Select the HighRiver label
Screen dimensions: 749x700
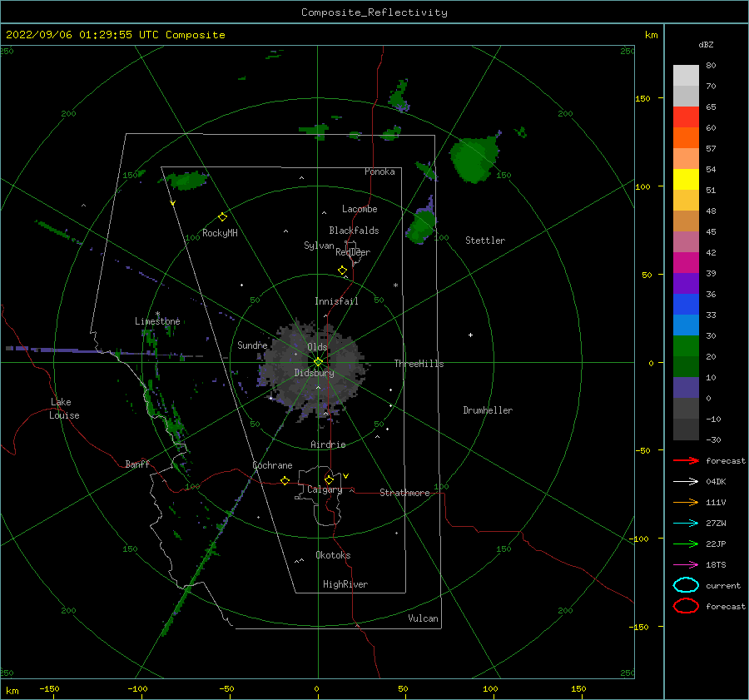pos(345,584)
